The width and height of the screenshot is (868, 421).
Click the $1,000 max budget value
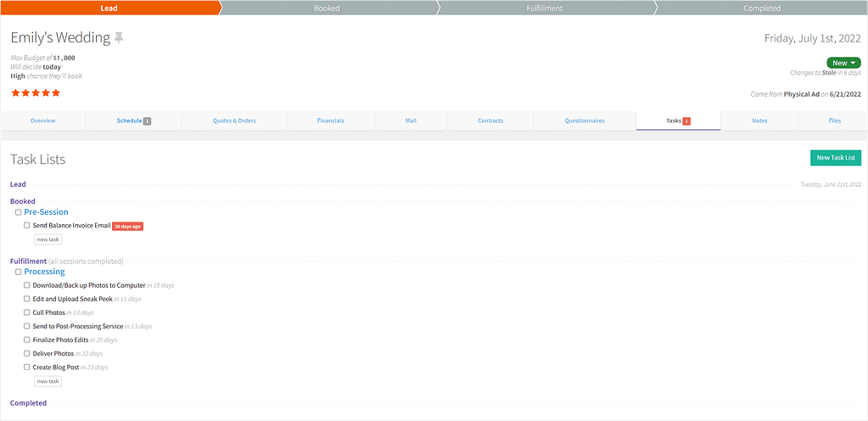tap(64, 58)
